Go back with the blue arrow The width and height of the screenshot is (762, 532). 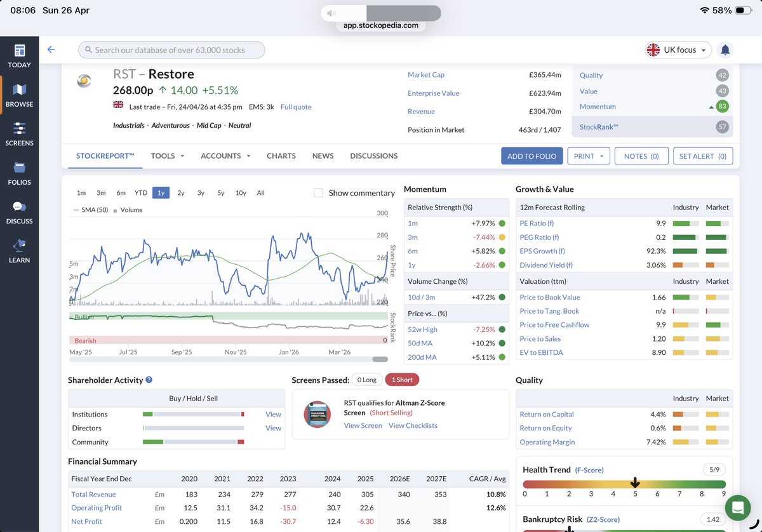pyautogui.click(x=51, y=50)
